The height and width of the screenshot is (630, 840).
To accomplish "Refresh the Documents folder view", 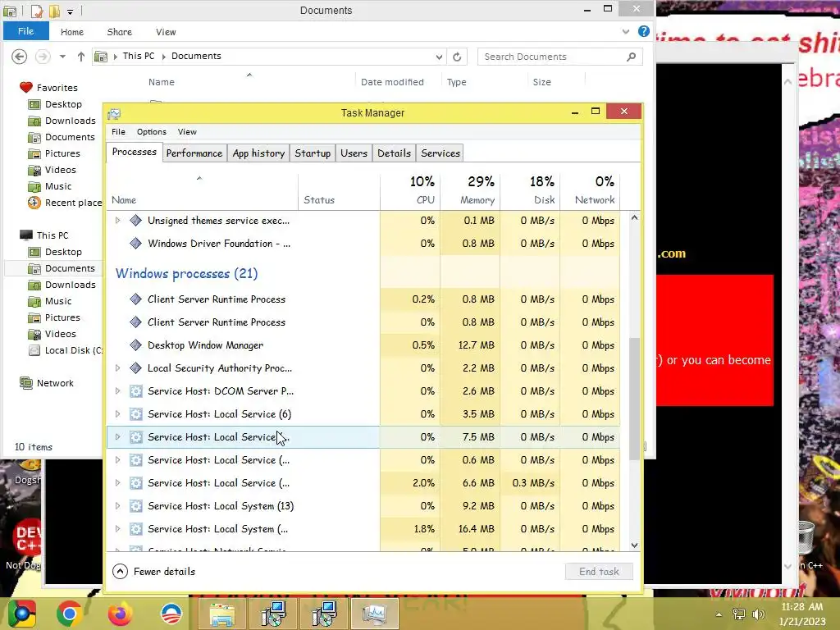I will coord(457,57).
